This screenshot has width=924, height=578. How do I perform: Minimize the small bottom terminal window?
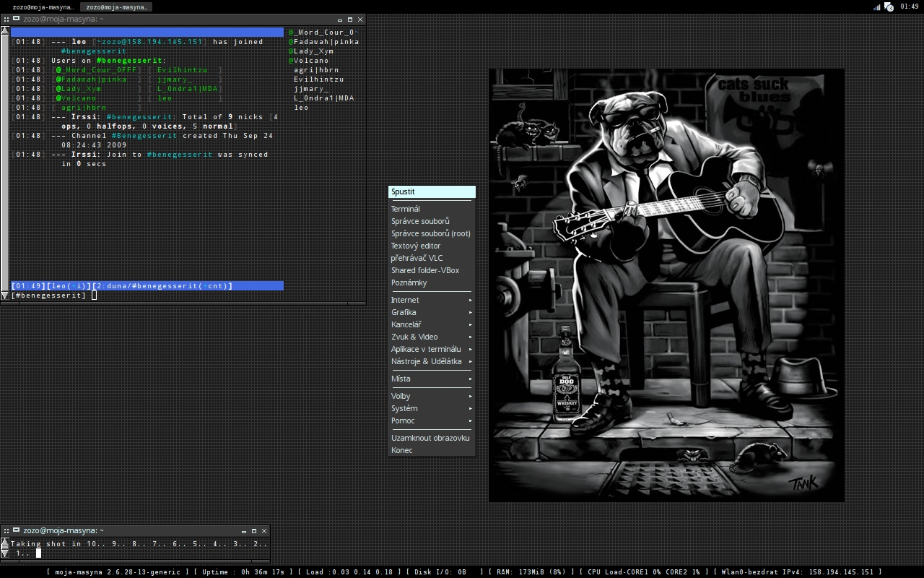(x=244, y=530)
